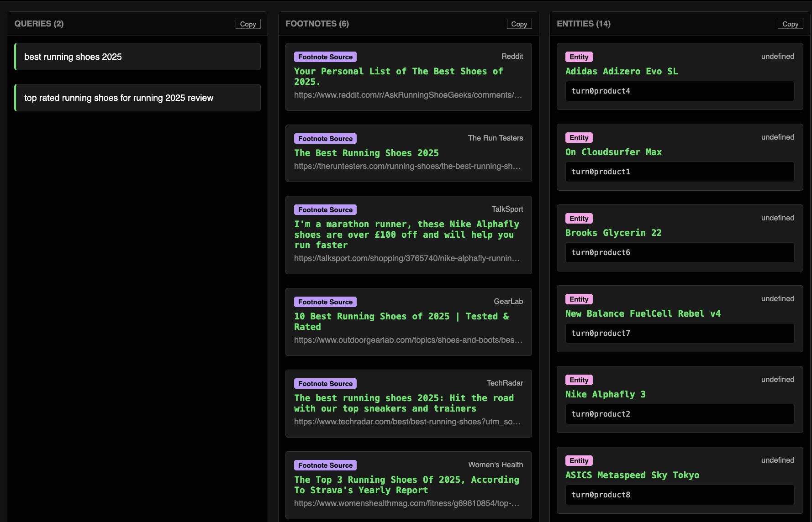Open the outdoorgearlab.com URL
This screenshot has height=522, width=812.
click(x=408, y=340)
